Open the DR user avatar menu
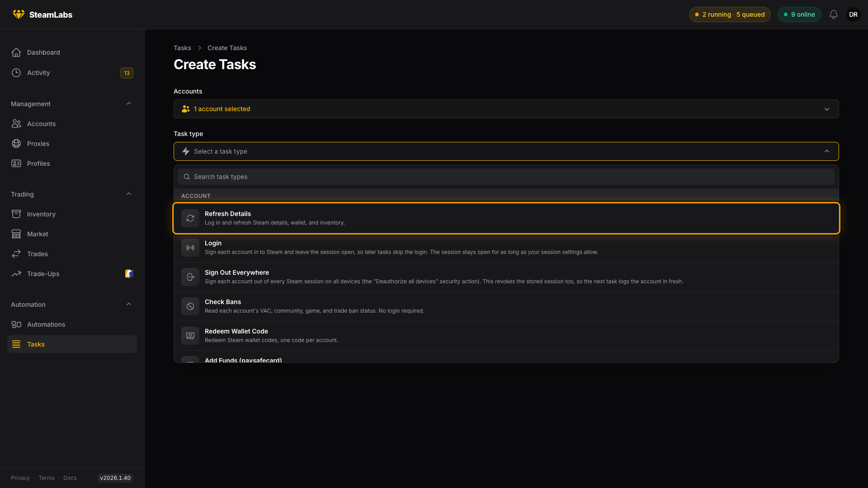Screen dimensions: 868x488 854,14
